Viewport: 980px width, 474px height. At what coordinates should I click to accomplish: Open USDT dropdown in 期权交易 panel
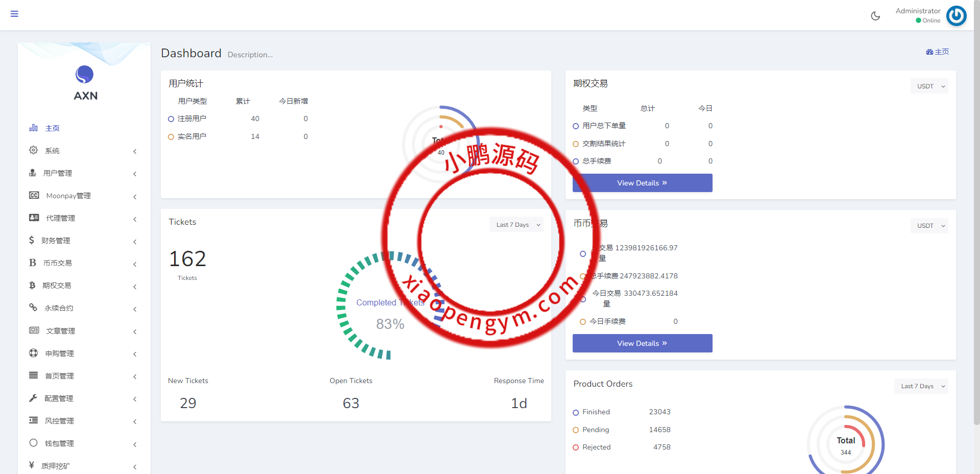coord(929,86)
